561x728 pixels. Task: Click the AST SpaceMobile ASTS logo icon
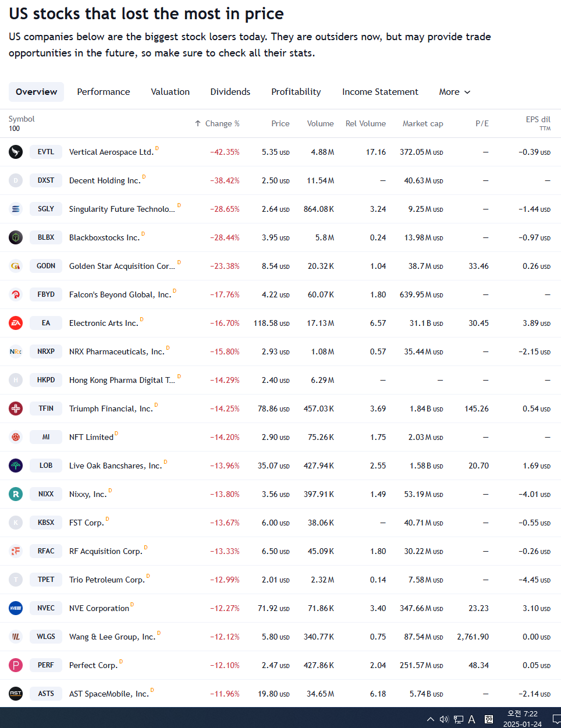(x=16, y=694)
